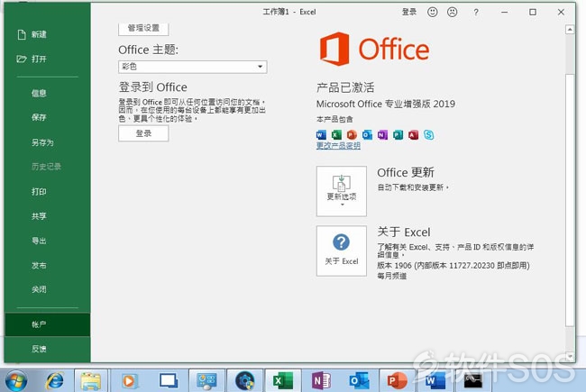This screenshot has width=586, height=392.
Task: Click the Word icon in product list
Action: [x=321, y=134]
